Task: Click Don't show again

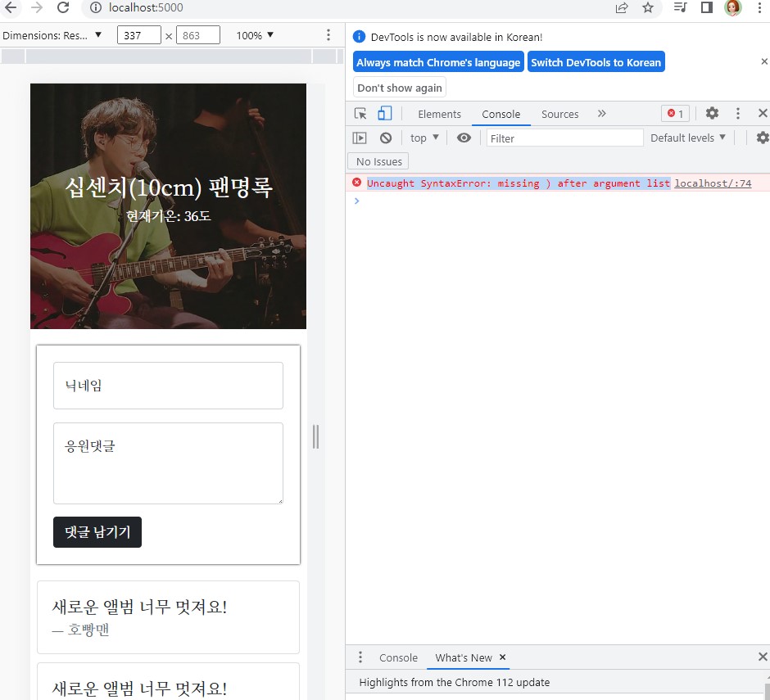Action: (399, 88)
